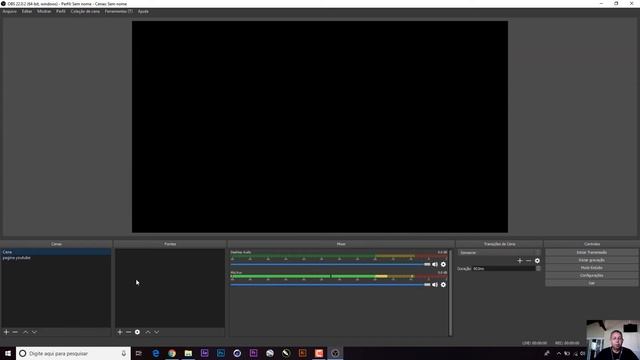Image resolution: width=640 pixels, height=360 pixels.
Task: Open Mic/Aux settings gear
Action: click(x=443, y=284)
